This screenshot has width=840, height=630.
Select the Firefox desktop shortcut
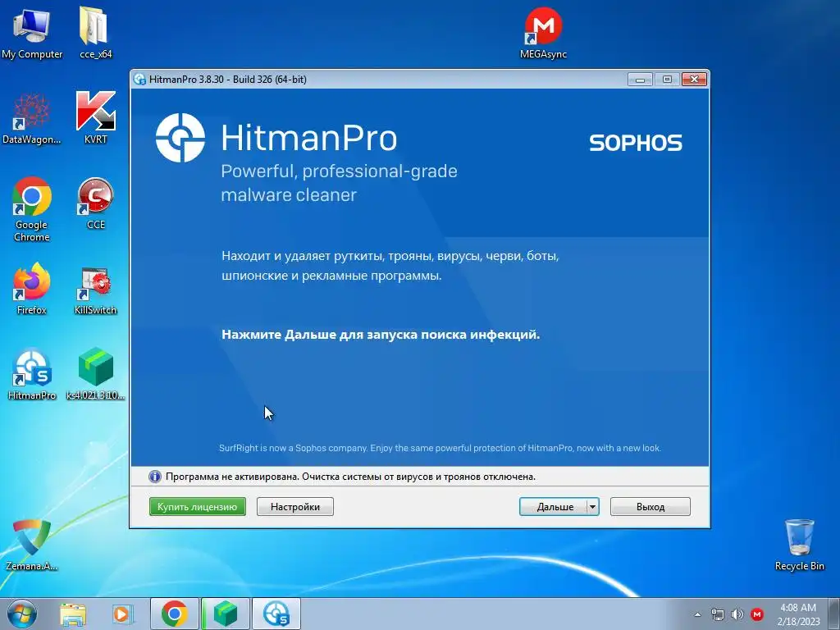point(32,288)
